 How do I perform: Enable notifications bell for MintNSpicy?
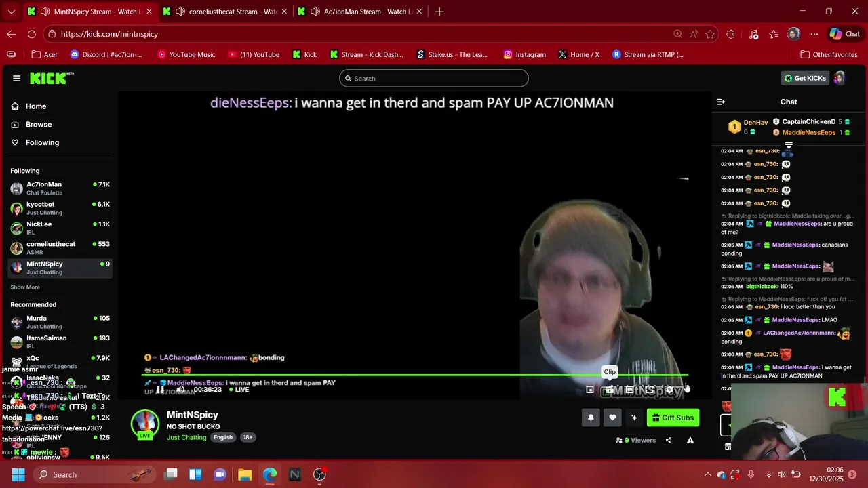591,418
